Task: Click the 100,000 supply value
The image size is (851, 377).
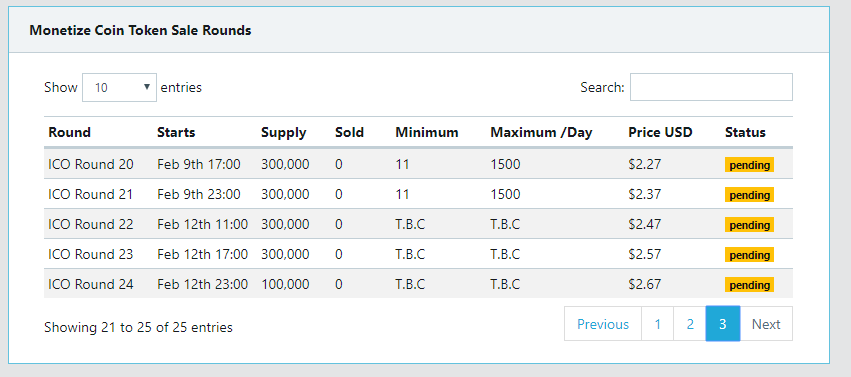Action: pos(285,284)
